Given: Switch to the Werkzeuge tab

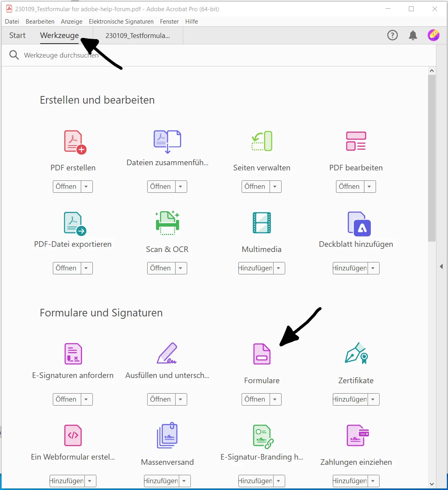Looking at the screenshot, I should 60,35.
